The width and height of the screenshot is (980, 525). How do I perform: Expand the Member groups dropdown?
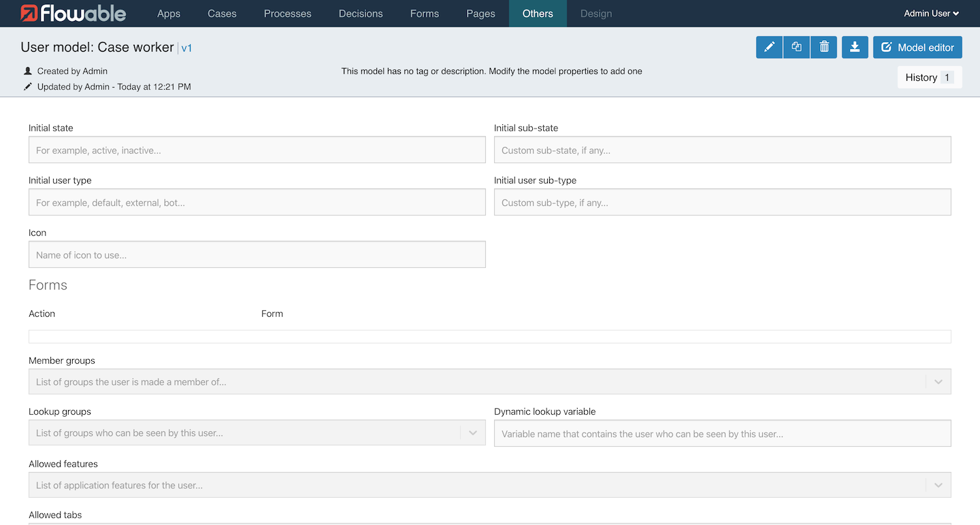pyautogui.click(x=938, y=382)
